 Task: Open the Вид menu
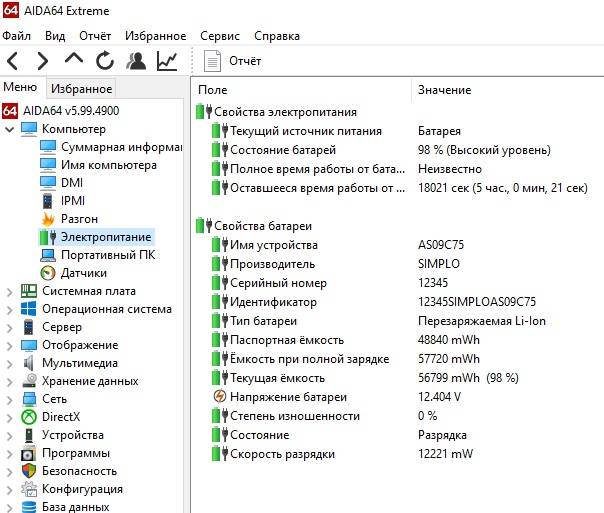tap(55, 36)
